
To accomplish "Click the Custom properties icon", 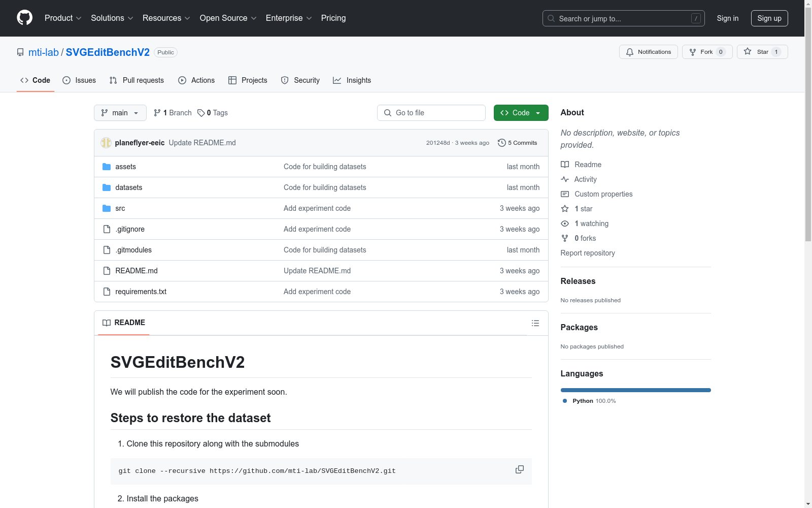I will click(565, 194).
